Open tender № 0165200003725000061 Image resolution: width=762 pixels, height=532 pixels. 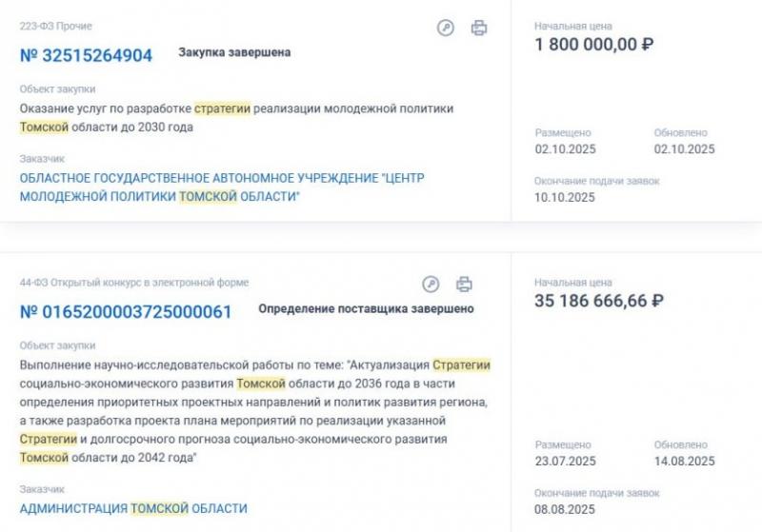click(x=125, y=311)
